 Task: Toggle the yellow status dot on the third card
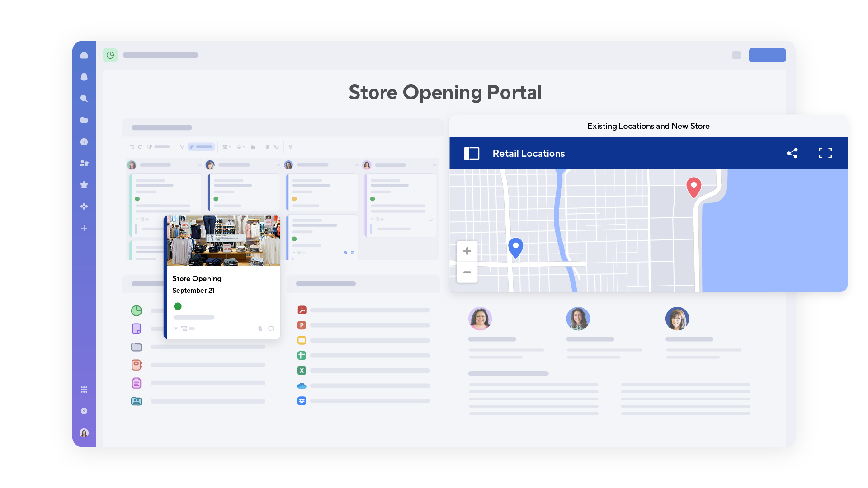(295, 198)
